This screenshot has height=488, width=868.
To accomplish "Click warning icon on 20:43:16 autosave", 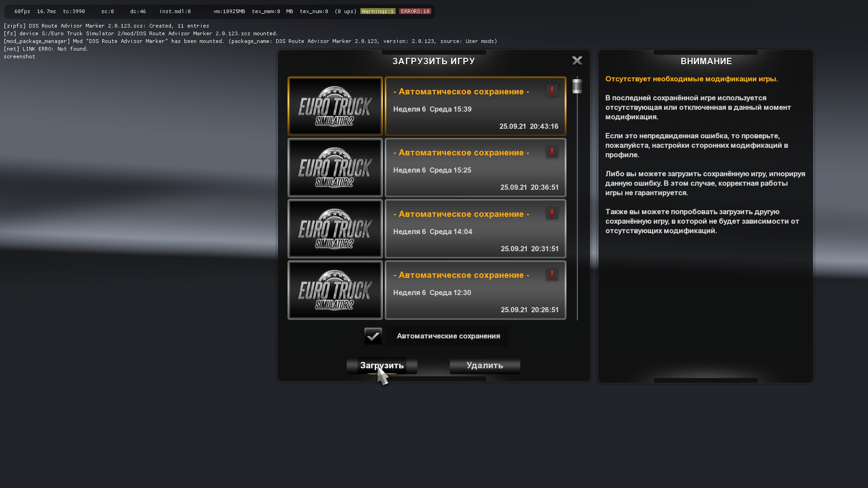I will pyautogui.click(x=552, y=91).
